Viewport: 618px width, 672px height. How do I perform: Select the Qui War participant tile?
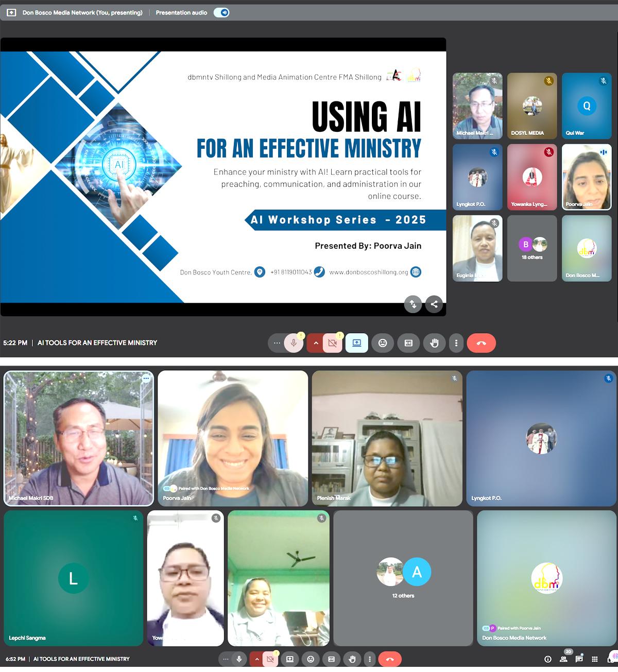pos(587,106)
